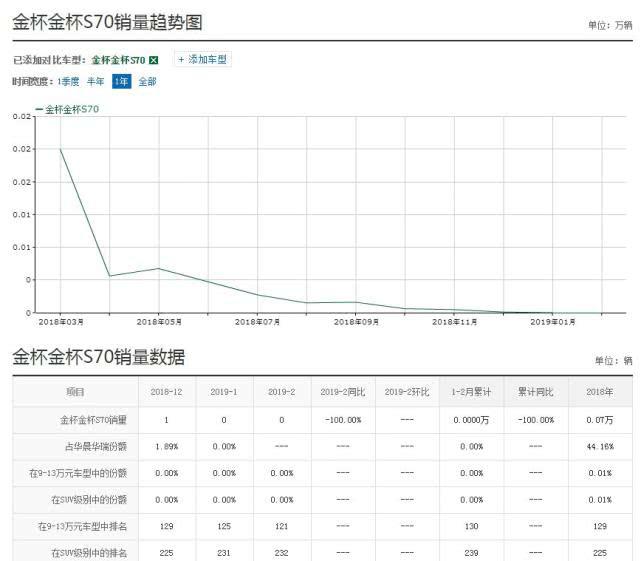Click the 占华晨华瑞份额 row label
The image size is (641, 561).
(x=96, y=447)
